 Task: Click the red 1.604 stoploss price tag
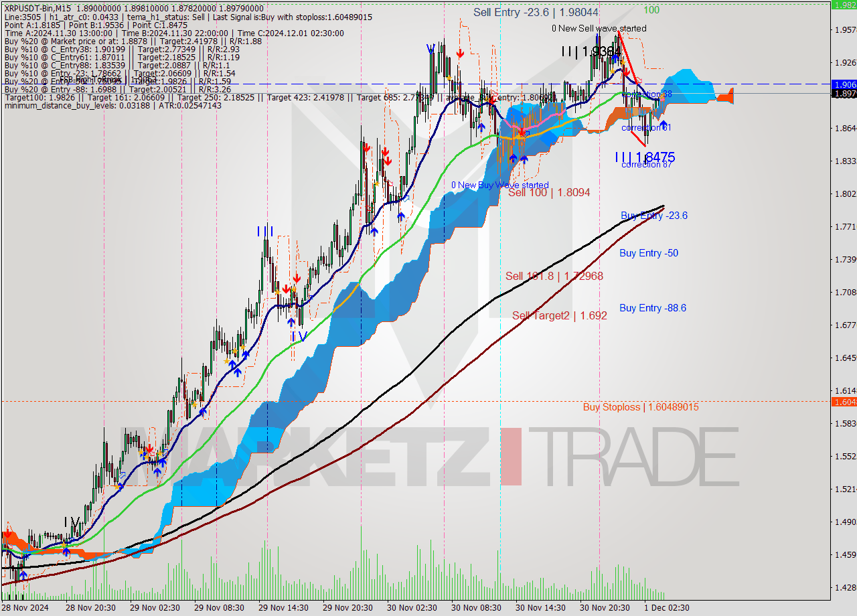coord(844,402)
